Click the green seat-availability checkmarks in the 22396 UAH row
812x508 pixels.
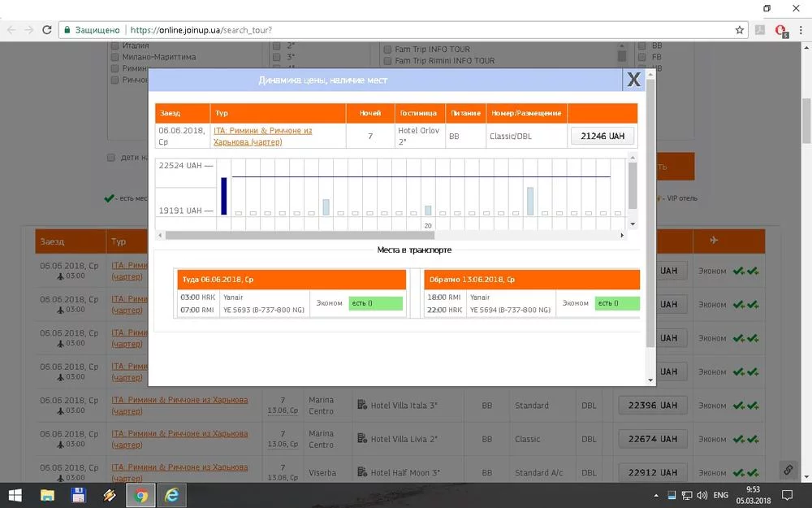click(x=745, y=406)
